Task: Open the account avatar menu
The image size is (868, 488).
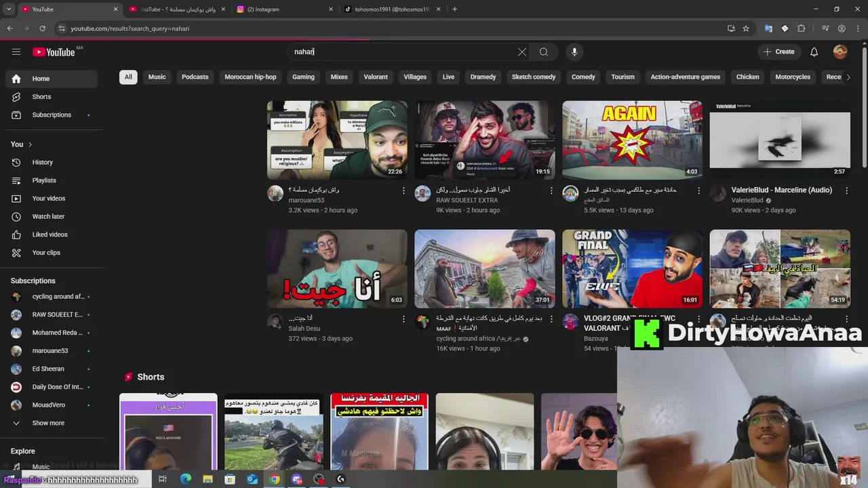Action: coord(840,52)
